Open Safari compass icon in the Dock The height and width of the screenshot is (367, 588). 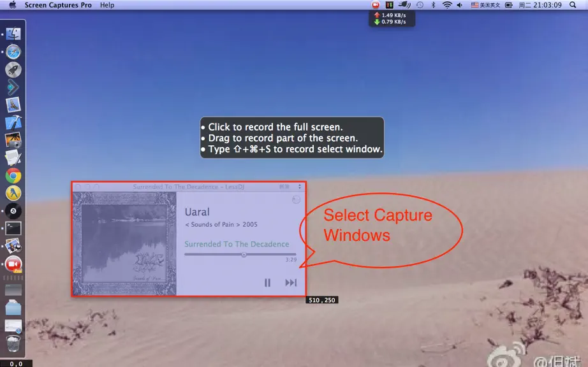[13, 52]
